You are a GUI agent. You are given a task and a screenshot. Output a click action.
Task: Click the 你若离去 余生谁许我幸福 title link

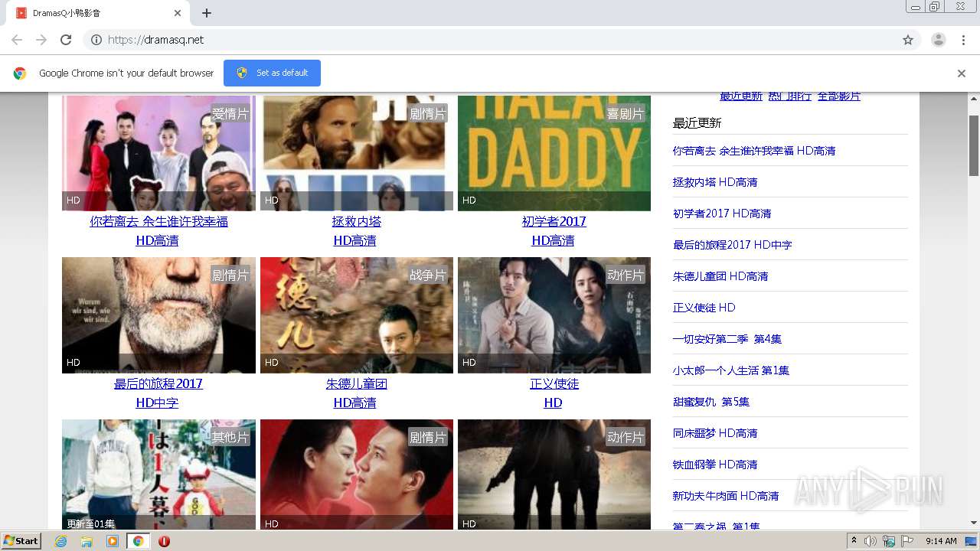click(158, 221)
